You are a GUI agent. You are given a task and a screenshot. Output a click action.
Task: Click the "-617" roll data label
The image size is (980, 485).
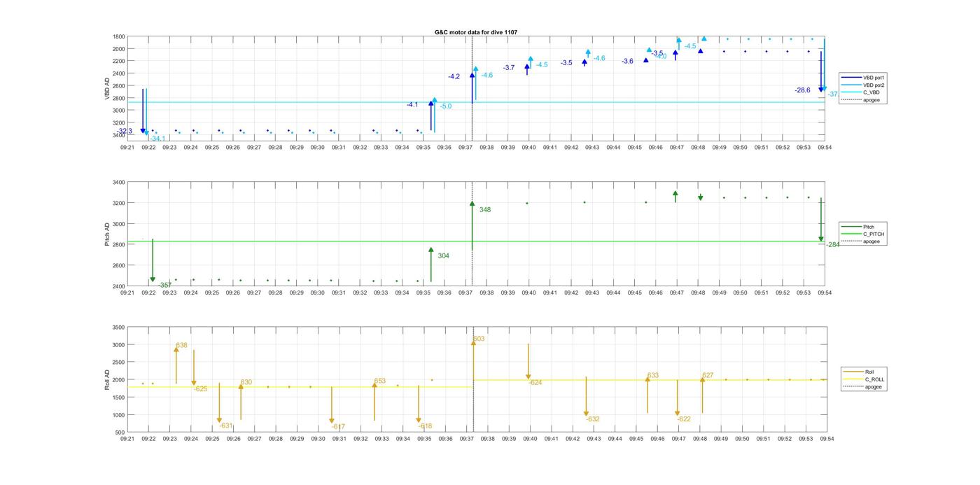click(x=338, y=427)
